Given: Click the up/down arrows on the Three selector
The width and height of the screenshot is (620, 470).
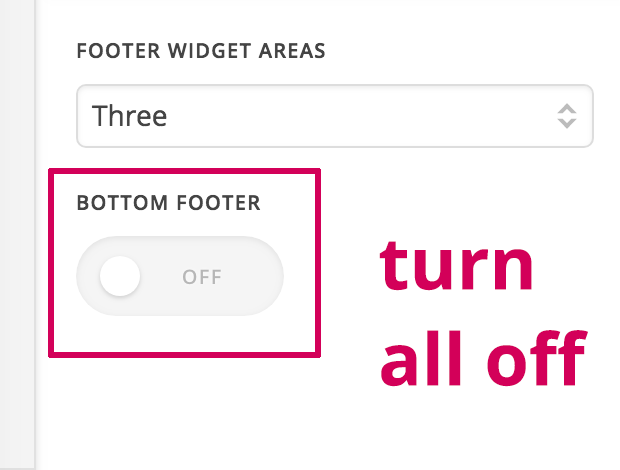Looking at the screenshot, I should pos(567,116).
